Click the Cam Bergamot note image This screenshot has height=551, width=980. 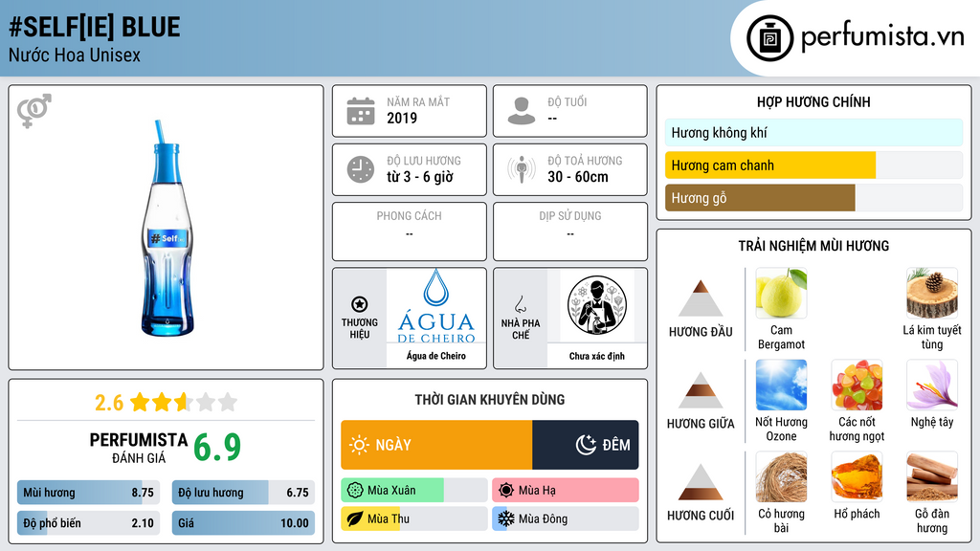pyautogui.click(x=781, y=293)
